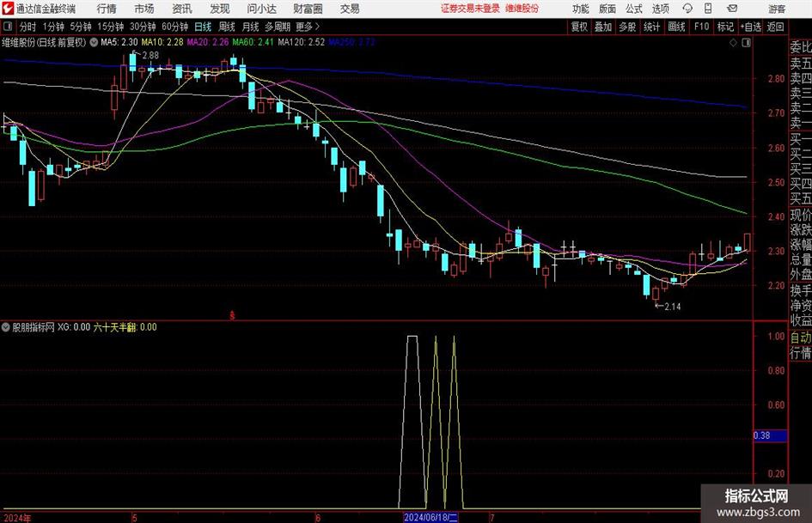812x523 pixels.
Task: Open the 交易 menu
Action: [350, 9]
